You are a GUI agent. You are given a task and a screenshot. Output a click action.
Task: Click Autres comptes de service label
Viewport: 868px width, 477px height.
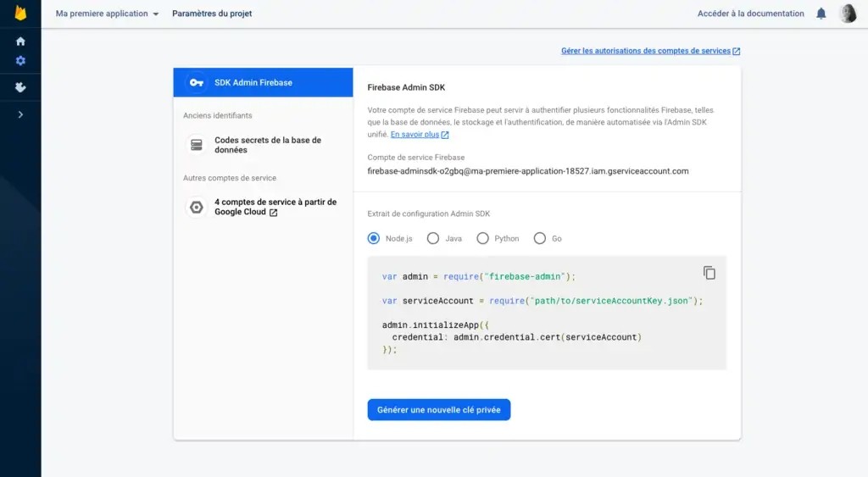230,178
